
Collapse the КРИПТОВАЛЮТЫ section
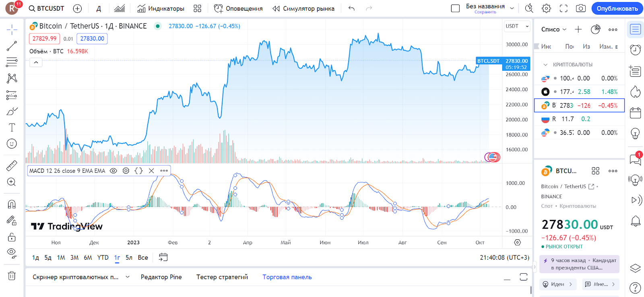(545, 65)
